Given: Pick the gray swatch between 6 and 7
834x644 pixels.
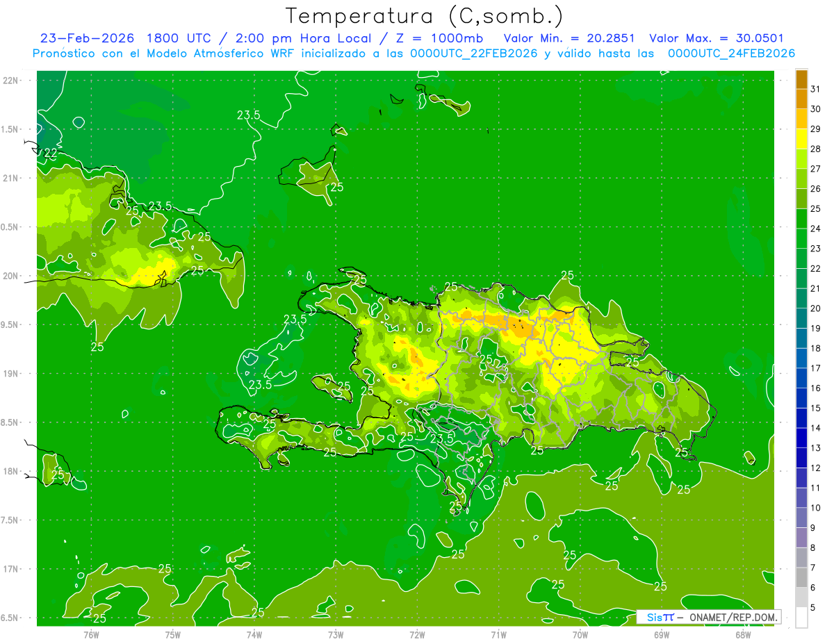Looking at the screenshot, I should [x=801, y=578].
